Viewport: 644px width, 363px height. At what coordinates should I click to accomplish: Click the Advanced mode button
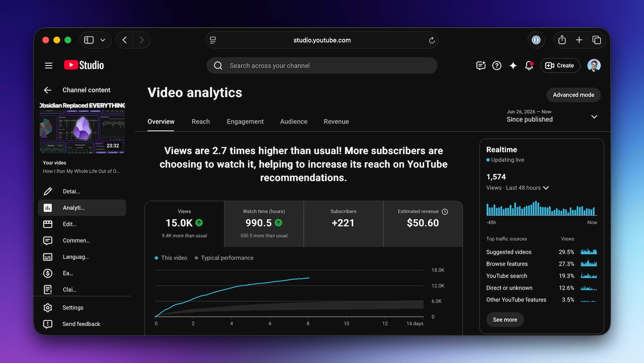click(x=574, y=95)
